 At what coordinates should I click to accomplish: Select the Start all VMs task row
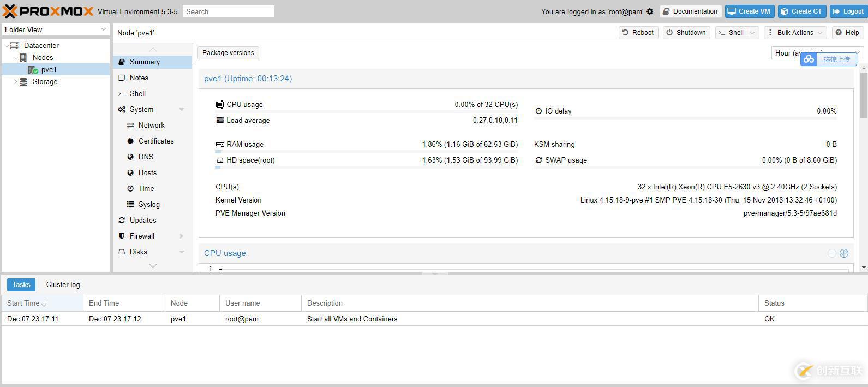pos(434,319)
